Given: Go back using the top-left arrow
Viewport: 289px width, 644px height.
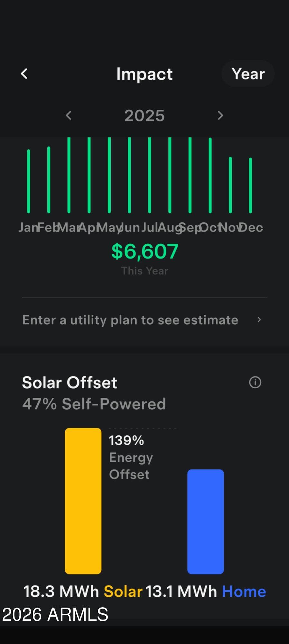Looking at the screenshot, I should pyautogui.click(x=24, y=74).
